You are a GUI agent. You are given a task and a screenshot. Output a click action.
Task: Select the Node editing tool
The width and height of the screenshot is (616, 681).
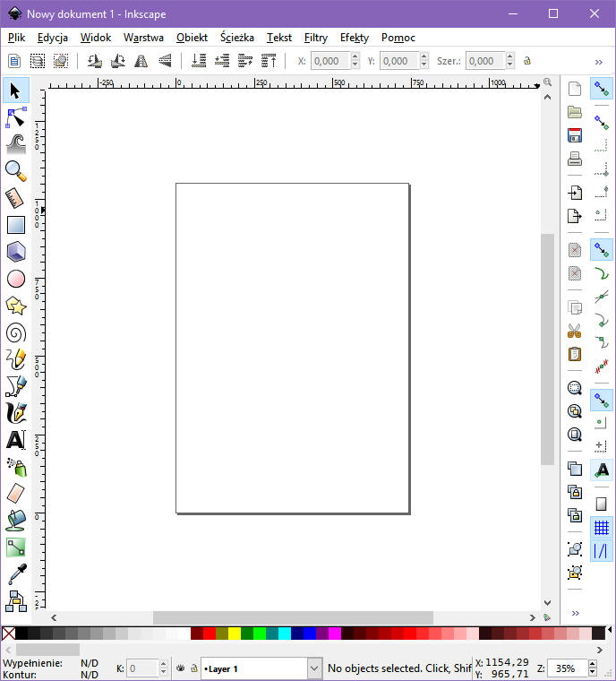click(x=15, y=117)
